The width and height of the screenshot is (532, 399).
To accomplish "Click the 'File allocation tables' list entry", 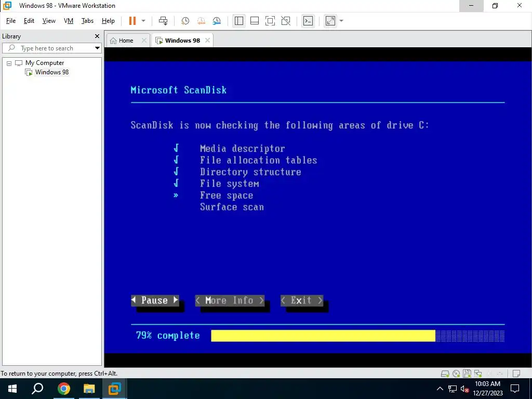I will 259,160.
